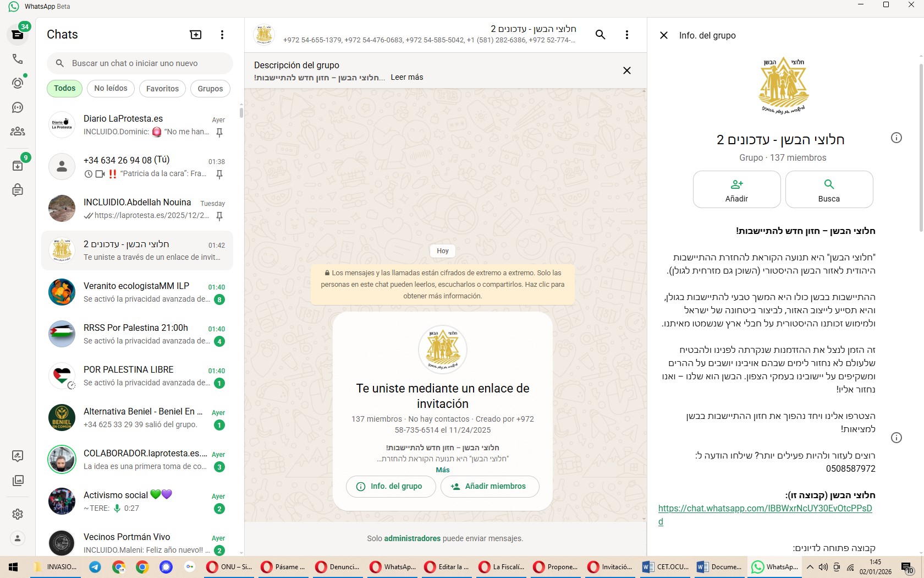The width and height of the screenshot is (924, 578).
Task: Click the search chats input field
Action: click(x=140, y=63)
